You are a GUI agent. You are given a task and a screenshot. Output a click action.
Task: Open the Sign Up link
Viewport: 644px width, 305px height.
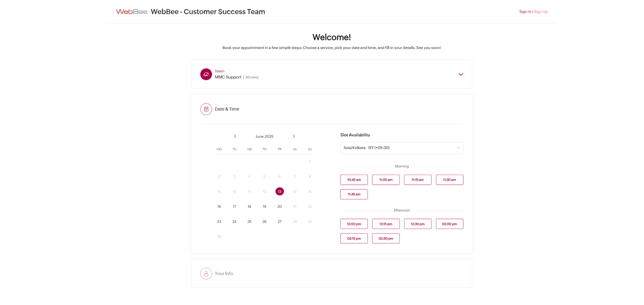541,12
